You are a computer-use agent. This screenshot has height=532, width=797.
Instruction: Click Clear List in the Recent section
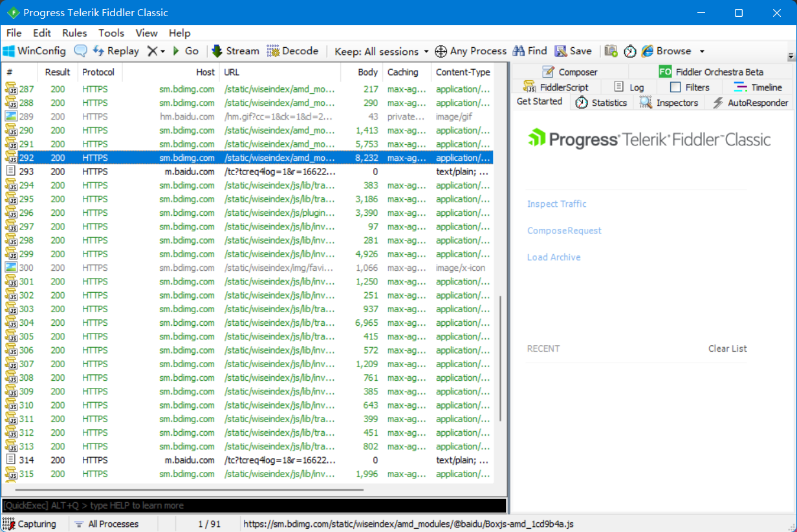pyautogui.click(x=727, y=348)
